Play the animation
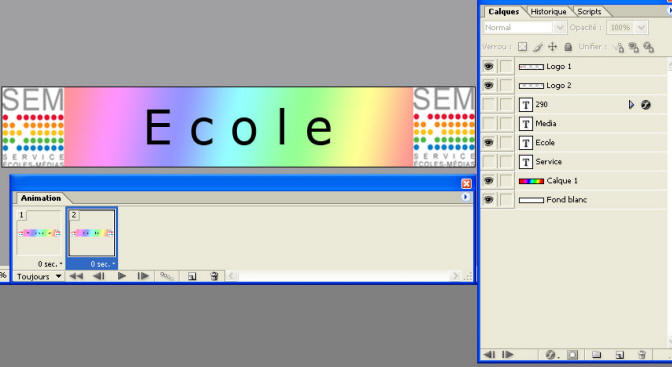Viewport: 672px width, 367px height. (x=122, y=276)
